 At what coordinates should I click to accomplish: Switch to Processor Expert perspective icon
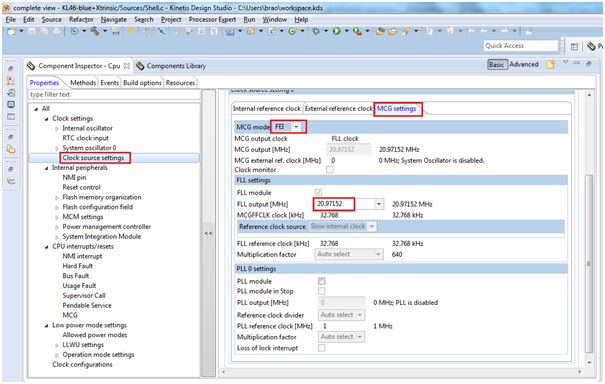pos(591,46)
